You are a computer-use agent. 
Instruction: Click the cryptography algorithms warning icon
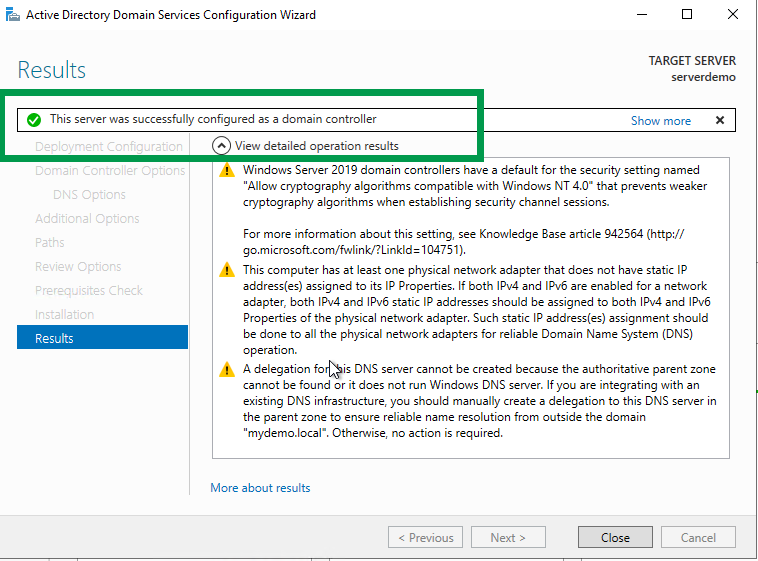tap(227, 171)
